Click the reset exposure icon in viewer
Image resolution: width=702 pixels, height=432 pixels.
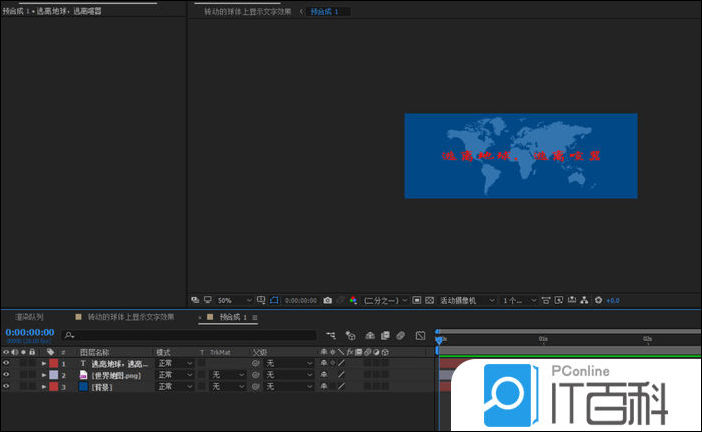(598, 300)
